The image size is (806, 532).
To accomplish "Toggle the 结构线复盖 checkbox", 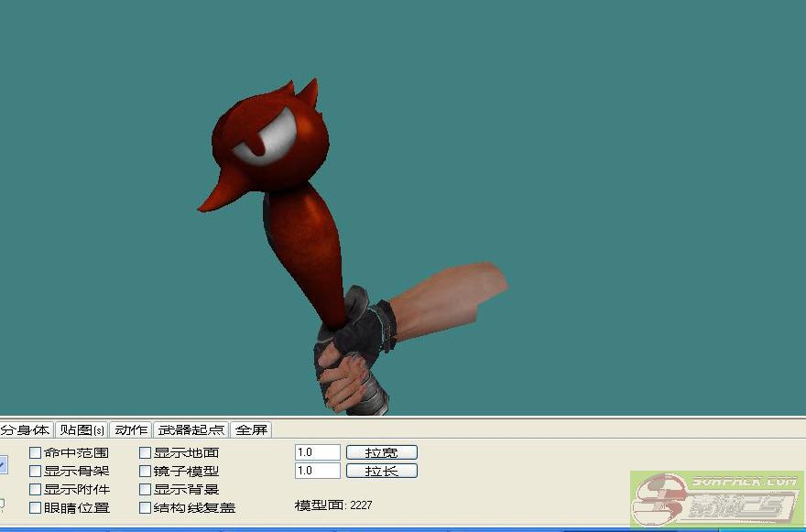I will [x=146, y=507].
